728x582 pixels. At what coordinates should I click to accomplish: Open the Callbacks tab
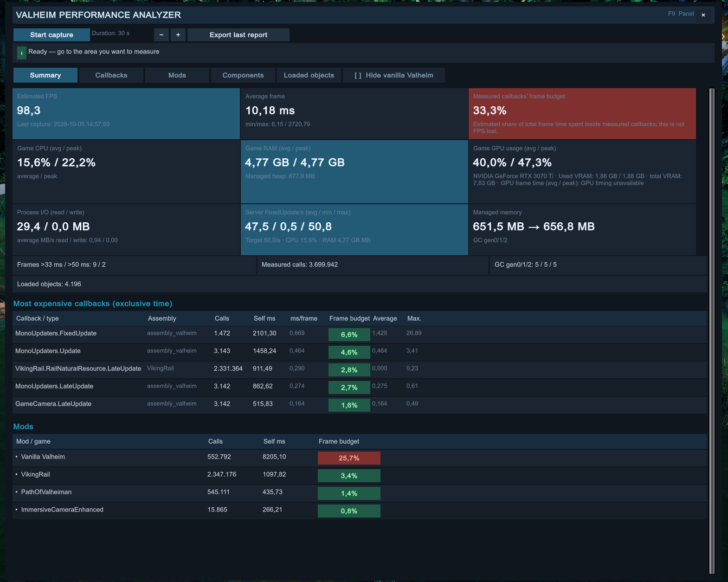coord(111,75)
